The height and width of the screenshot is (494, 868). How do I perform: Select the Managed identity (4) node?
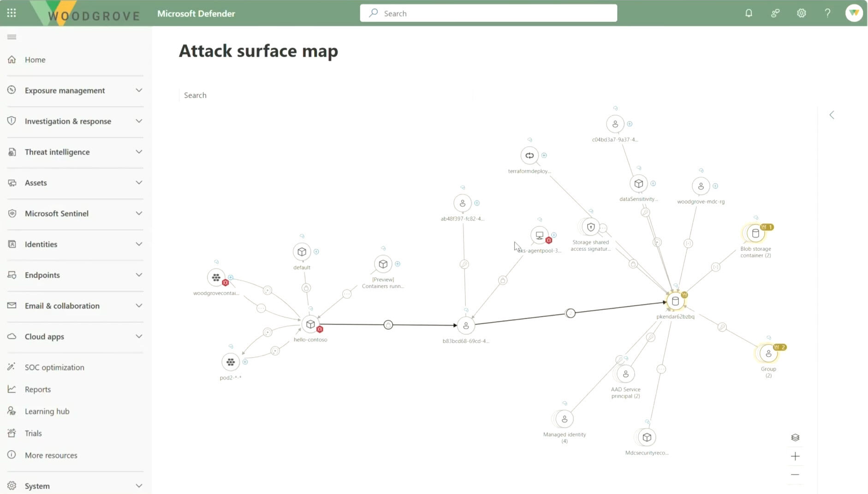tap(565, 419)
